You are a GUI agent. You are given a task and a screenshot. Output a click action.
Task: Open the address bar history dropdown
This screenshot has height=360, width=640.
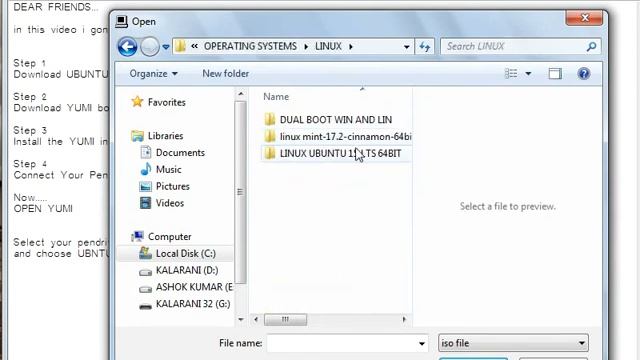407,47
